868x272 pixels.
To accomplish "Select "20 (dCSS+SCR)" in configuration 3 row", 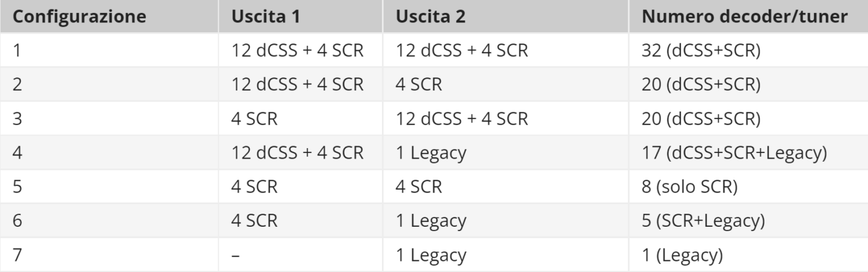I will [x=701, y=119].
